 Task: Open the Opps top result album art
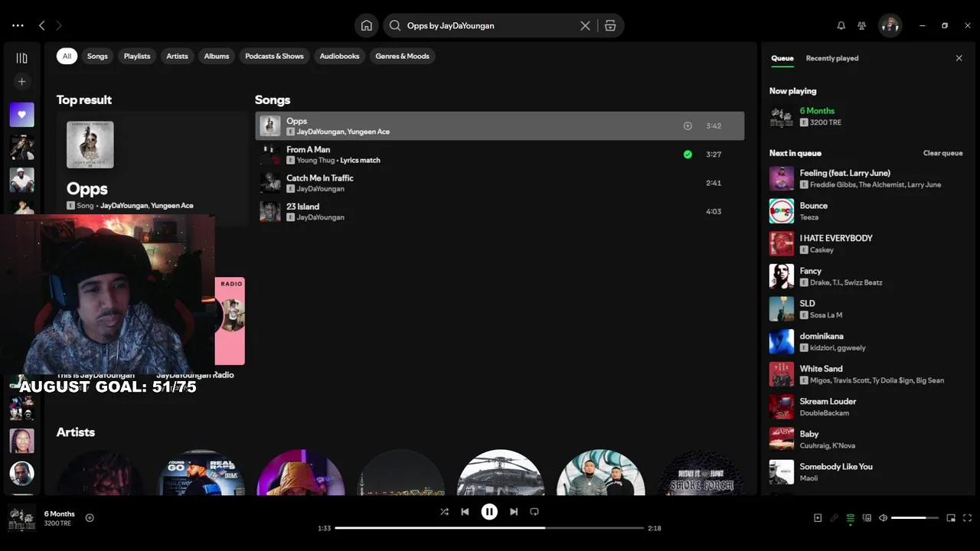point(90,145)
